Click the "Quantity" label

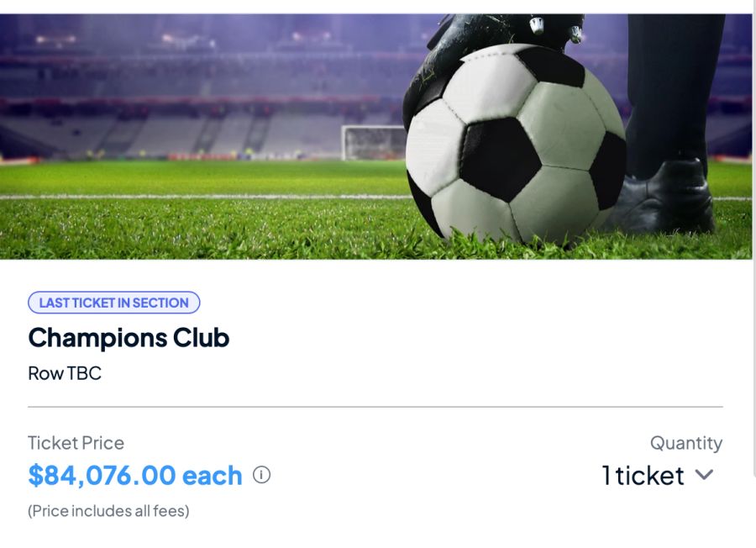(x=687, y=442)
